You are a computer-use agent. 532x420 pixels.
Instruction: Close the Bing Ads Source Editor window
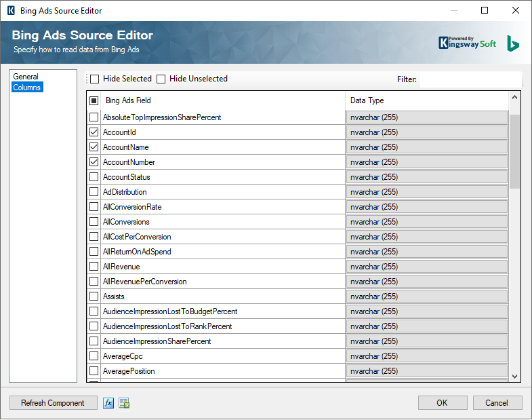(516, 11)
